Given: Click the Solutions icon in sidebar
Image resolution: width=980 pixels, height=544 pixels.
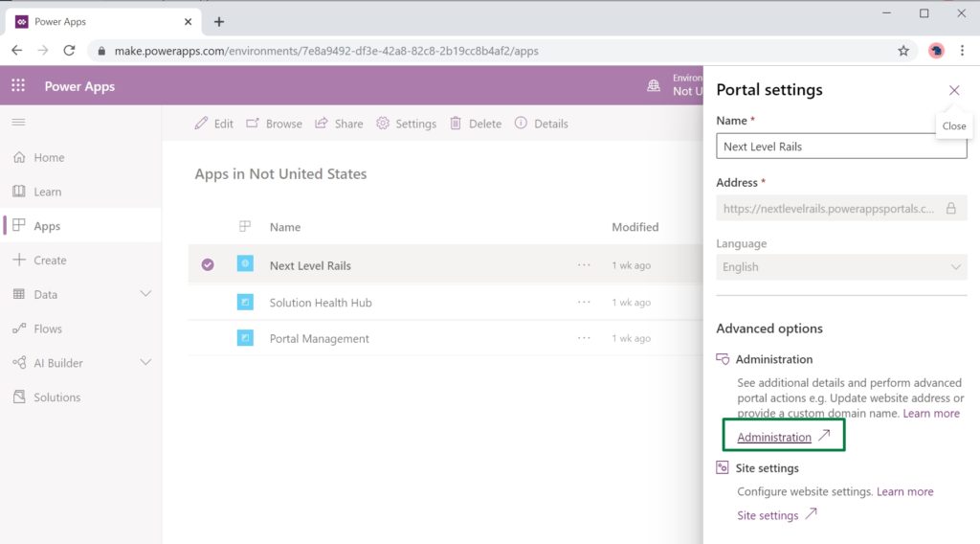Looking at the screenshot, I should [x=19, y=397].
